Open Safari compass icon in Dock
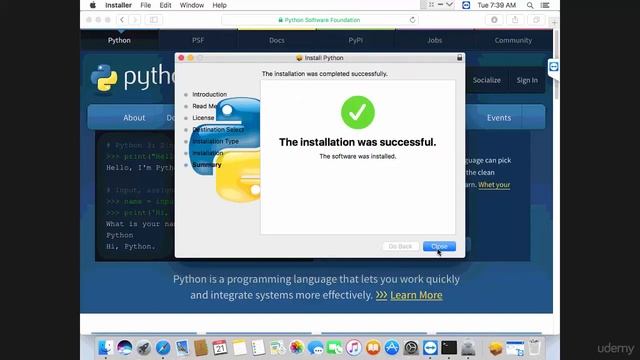This screenshot has height=360, width=640. pos(162,348)
